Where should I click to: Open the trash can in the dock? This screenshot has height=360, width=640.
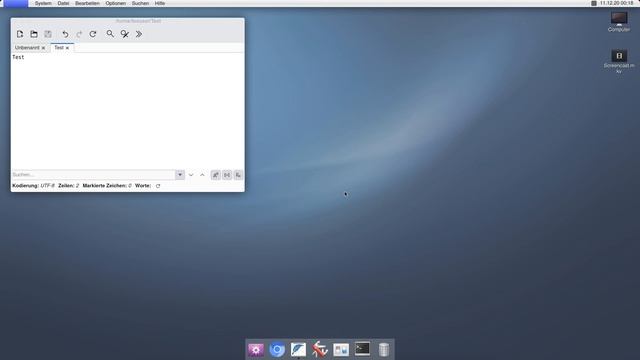(x=384, y=350)
